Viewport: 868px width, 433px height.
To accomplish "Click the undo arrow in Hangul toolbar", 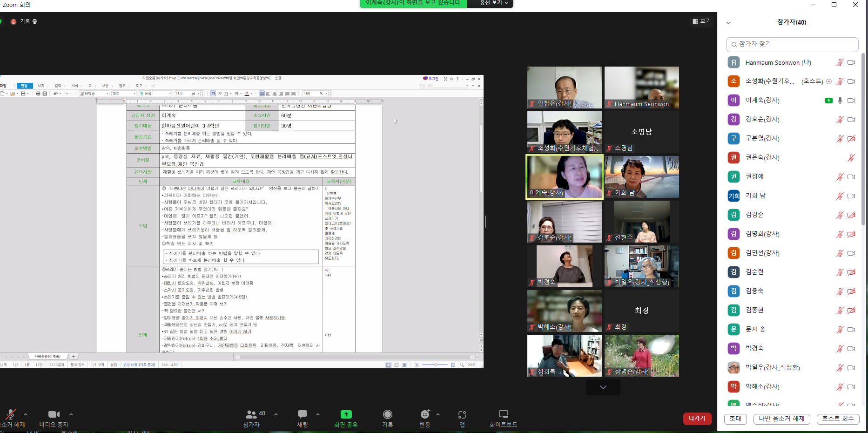I will 56,94.
